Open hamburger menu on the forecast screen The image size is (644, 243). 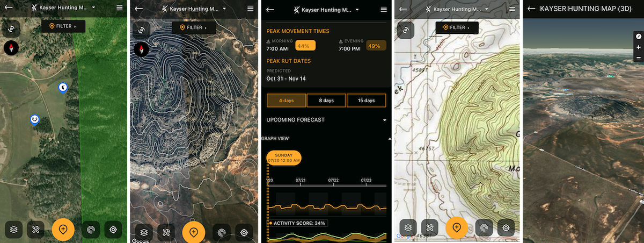(x=383, y=10)
